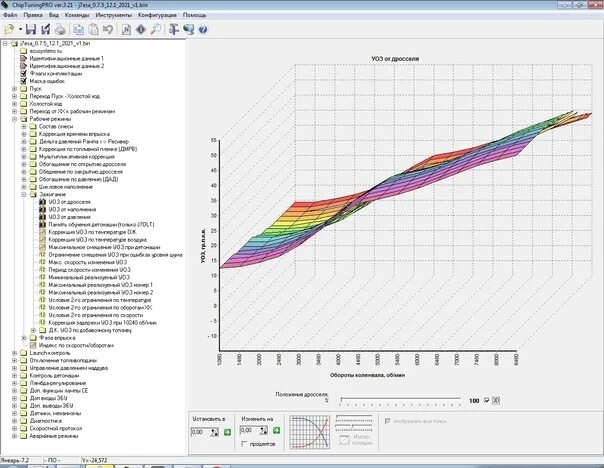Select the Маска ошибок checkbox item
The height and width of the screenshot is (468, 604).
[x=47, y=81]
